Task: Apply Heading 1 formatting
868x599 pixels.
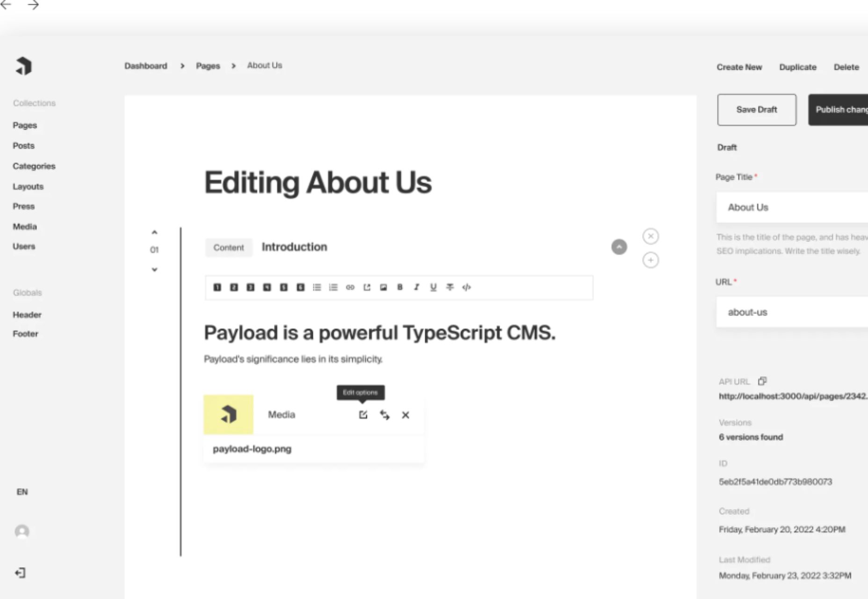Action: 217,287
